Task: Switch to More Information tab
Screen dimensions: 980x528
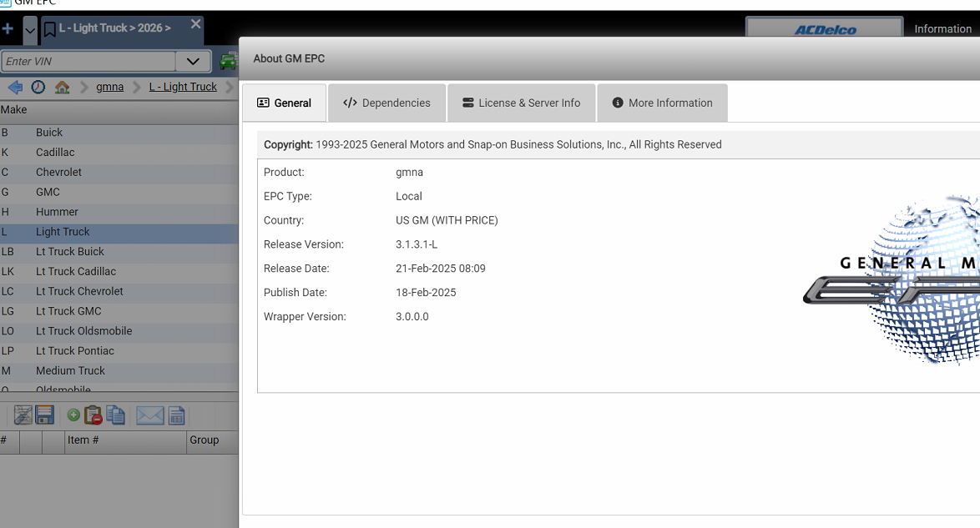Action: click(663, 103)
